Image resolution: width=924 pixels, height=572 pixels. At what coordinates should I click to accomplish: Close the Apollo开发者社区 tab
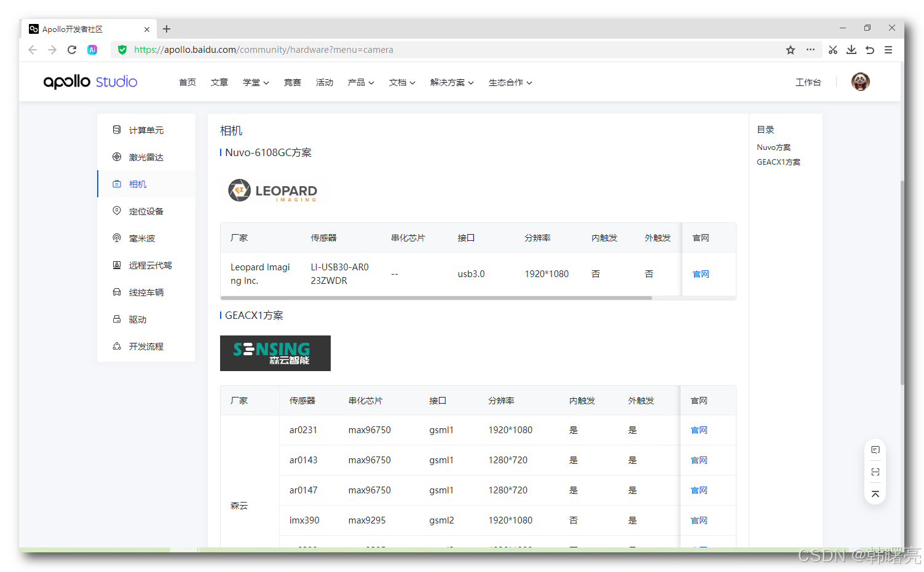(x=147, y=29)
